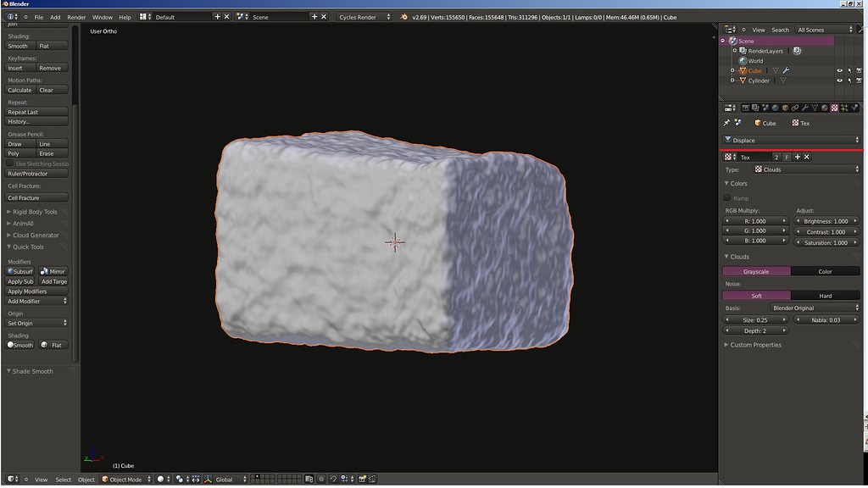Toggle Use Sketching Session checkbox
This screenshot has width=868, height=488.
click(10, 164)
